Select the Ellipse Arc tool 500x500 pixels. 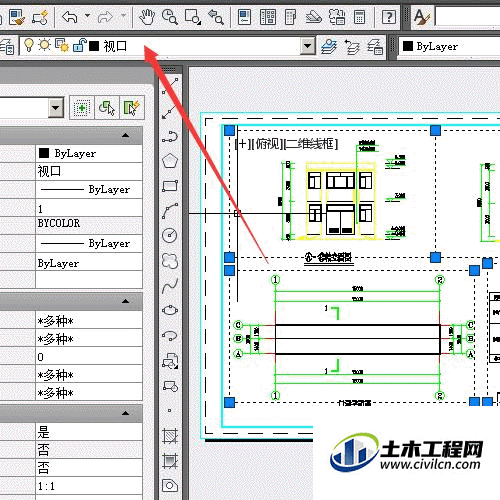(170, 335)
